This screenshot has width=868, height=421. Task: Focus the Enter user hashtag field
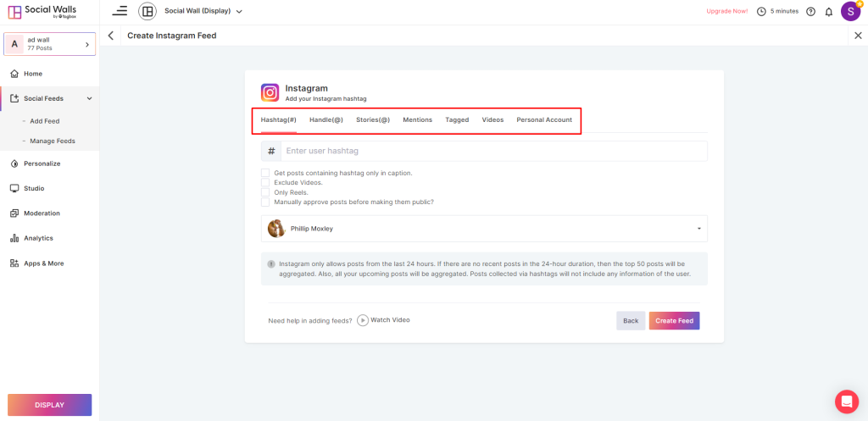click(x=494, y=151)
